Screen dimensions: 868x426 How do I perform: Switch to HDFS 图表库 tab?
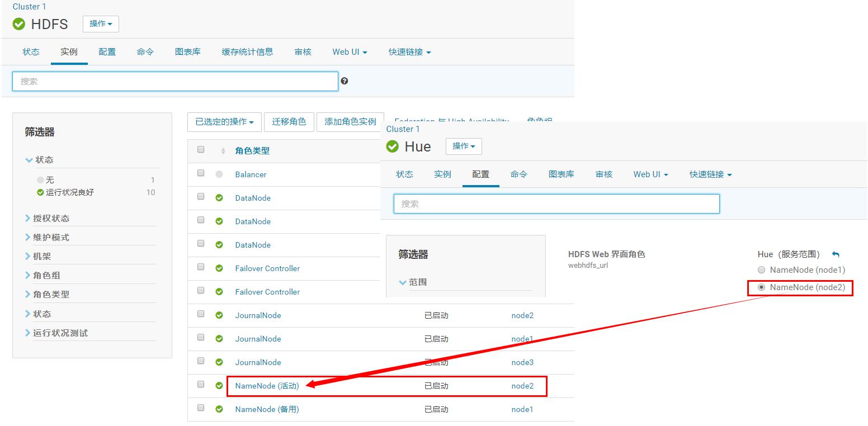(188, 52)
